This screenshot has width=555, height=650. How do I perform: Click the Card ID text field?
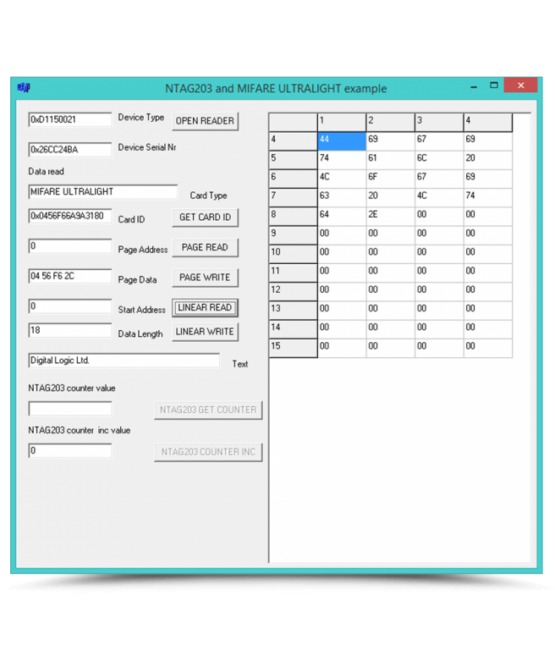70,216
